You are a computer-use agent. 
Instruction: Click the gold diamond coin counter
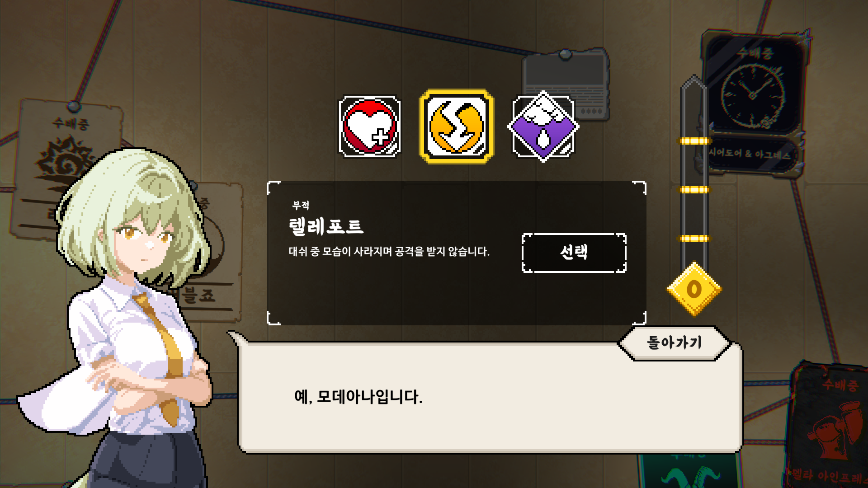(x=694, y=289)
